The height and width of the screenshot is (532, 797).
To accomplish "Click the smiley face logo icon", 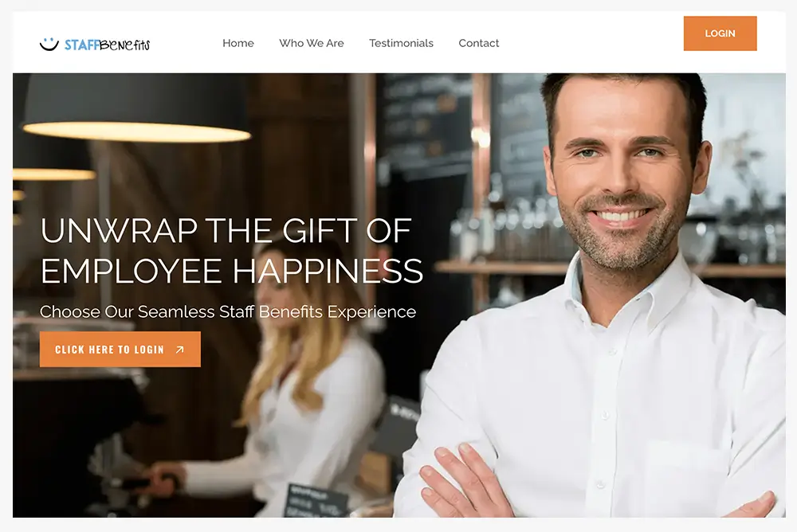I will [49, 45].
